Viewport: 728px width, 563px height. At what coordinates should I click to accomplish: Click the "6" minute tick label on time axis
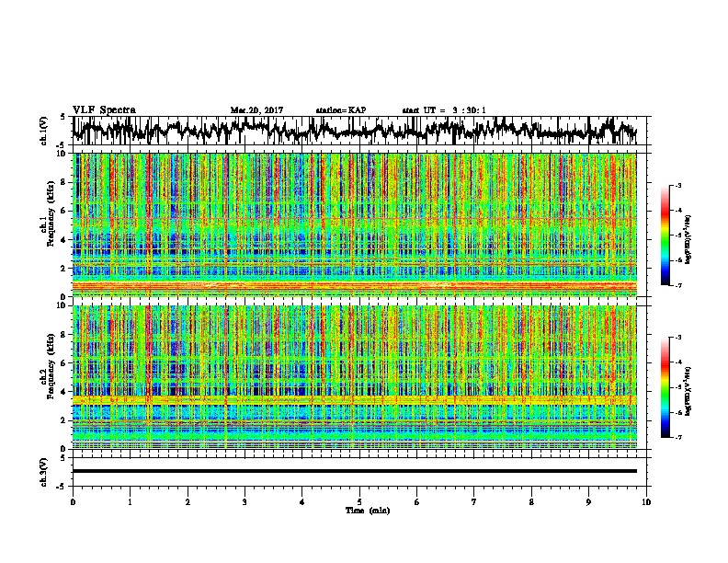[x=417, y=502]
